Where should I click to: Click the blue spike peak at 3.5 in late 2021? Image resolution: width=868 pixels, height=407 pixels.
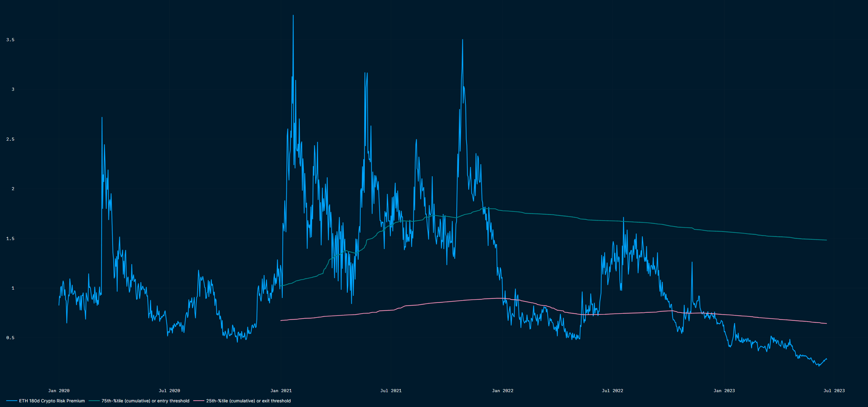[462, 40]
